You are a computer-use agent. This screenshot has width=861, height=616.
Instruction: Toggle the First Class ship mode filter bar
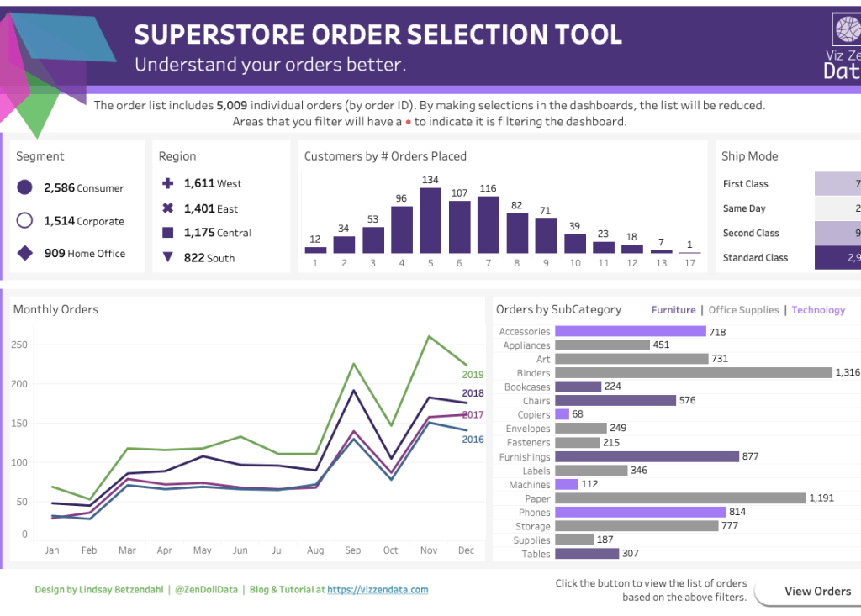[x=837, y=183]
